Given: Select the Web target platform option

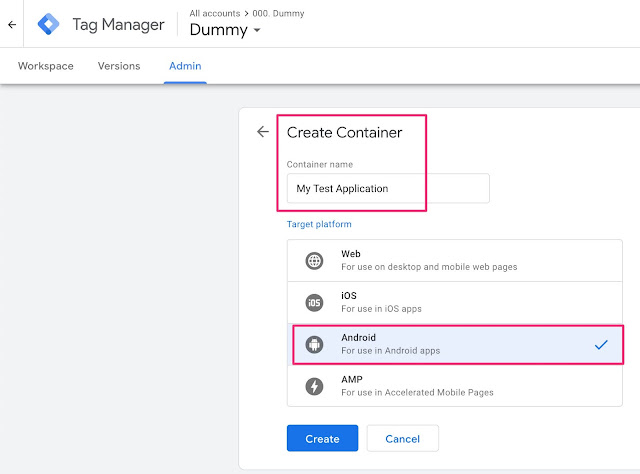Looking at the screenshot, I should (455, 260).
